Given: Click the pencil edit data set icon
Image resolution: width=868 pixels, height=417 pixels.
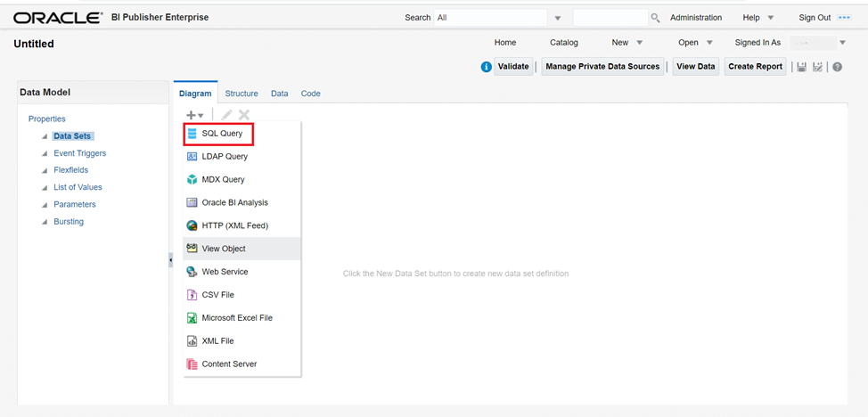Looking at the screenshot, I should (227, 115).
